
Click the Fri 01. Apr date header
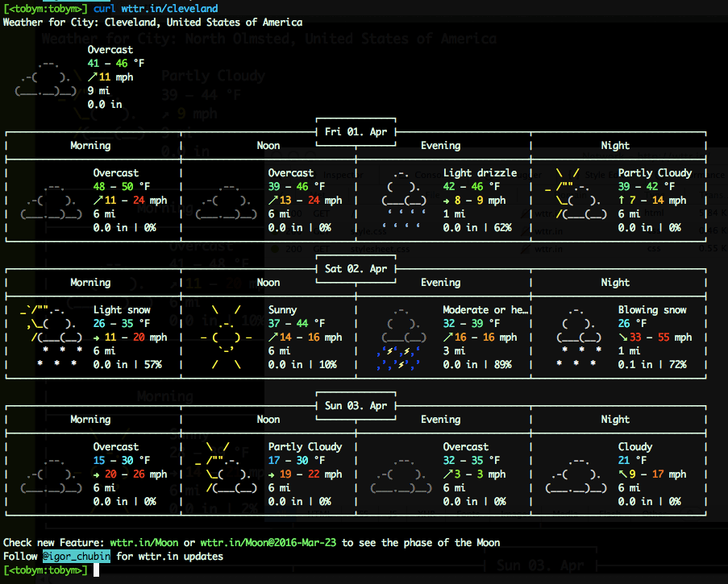tap(356, 132)
